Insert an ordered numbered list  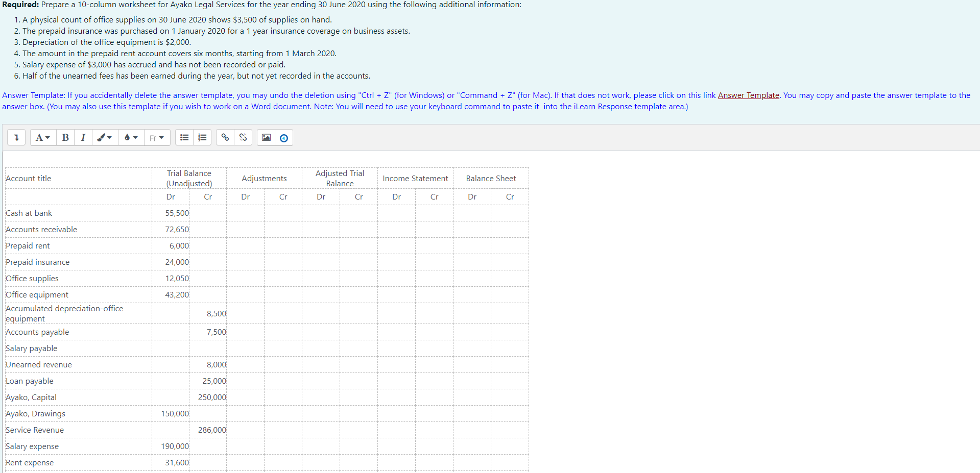point(202,137)
